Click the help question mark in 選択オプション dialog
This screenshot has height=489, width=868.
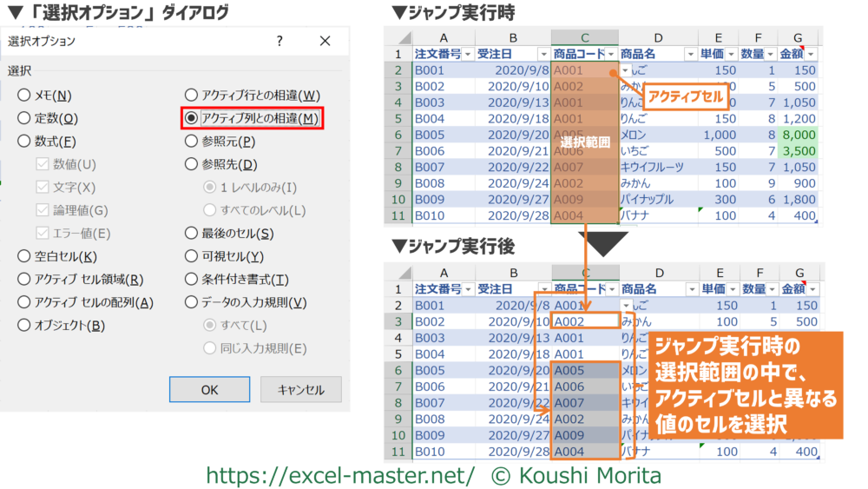tap(279, 41)
